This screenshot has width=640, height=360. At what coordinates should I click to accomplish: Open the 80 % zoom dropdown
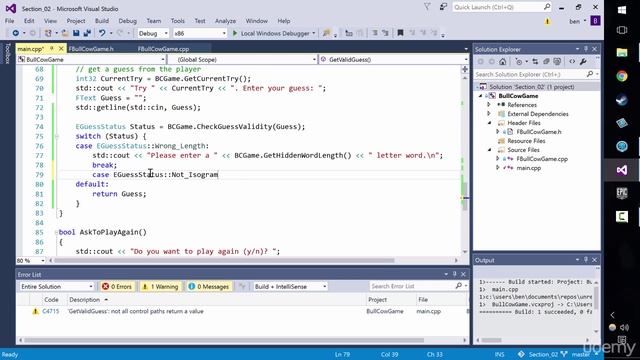click(31, 260)
